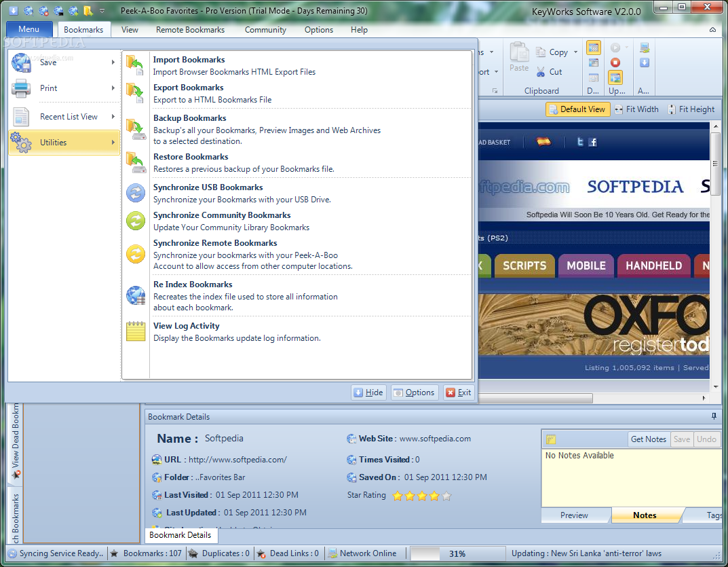Click the Utilities gears icon
This screenshot has height=567, width=728.
(x=21, y=142)
